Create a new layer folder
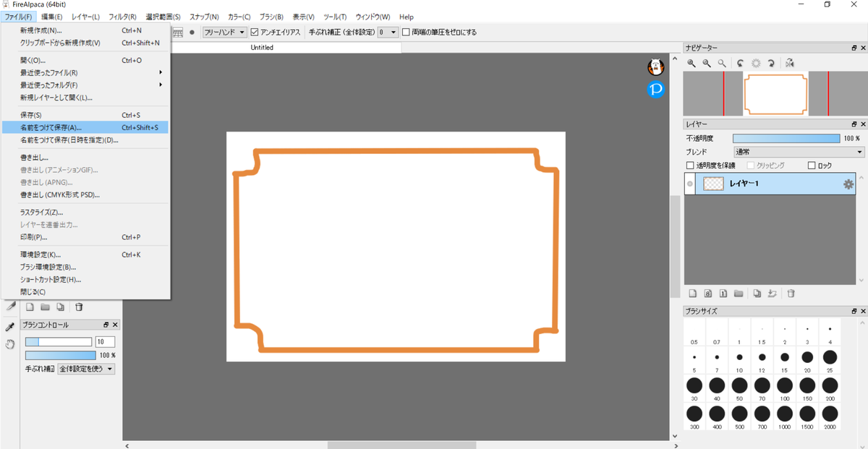Viewport: 868px width, 449px height. 739,294
